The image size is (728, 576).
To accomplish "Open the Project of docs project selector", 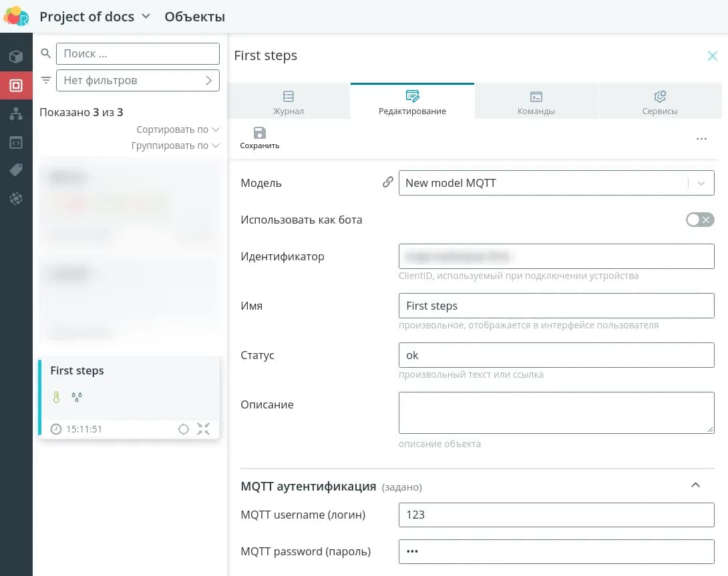I will (x=94, y=17).
